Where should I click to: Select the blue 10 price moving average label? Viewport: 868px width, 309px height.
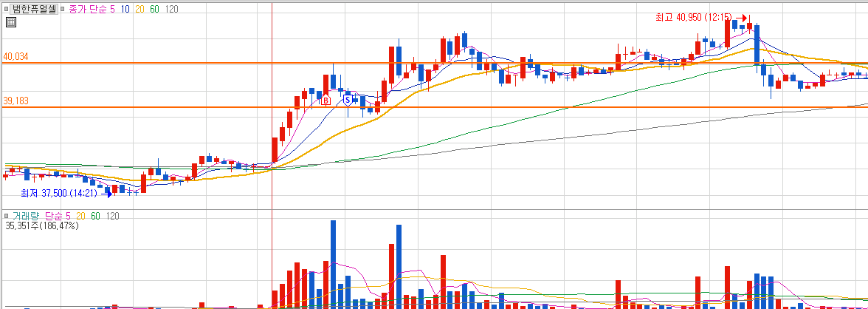point(125,10)
